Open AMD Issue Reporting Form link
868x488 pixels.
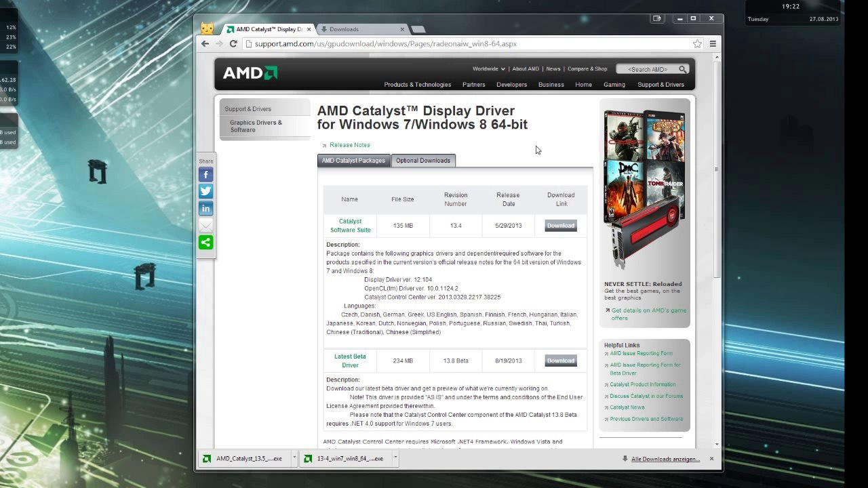point(641,353)
